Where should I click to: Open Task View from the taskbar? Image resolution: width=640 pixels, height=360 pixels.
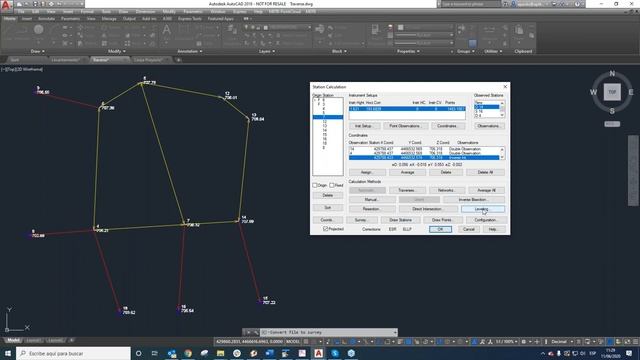tap(154, 353)
